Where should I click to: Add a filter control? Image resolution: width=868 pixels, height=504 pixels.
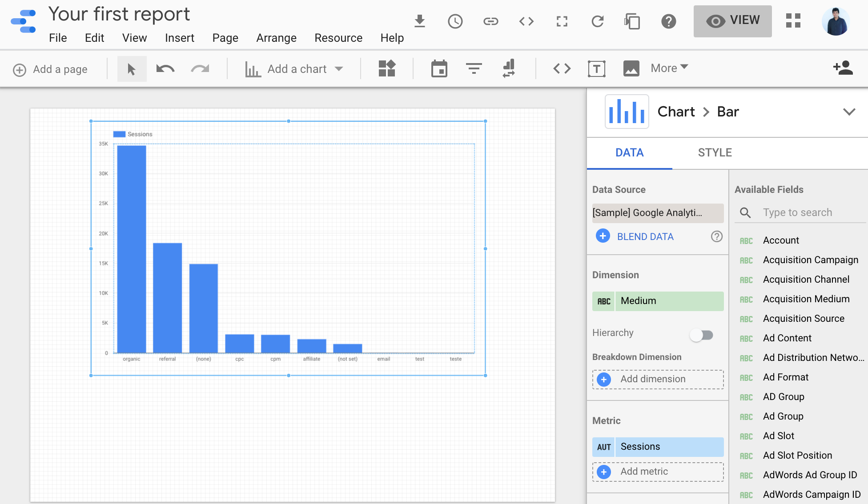pyautogui.click(x=474, y=68)
